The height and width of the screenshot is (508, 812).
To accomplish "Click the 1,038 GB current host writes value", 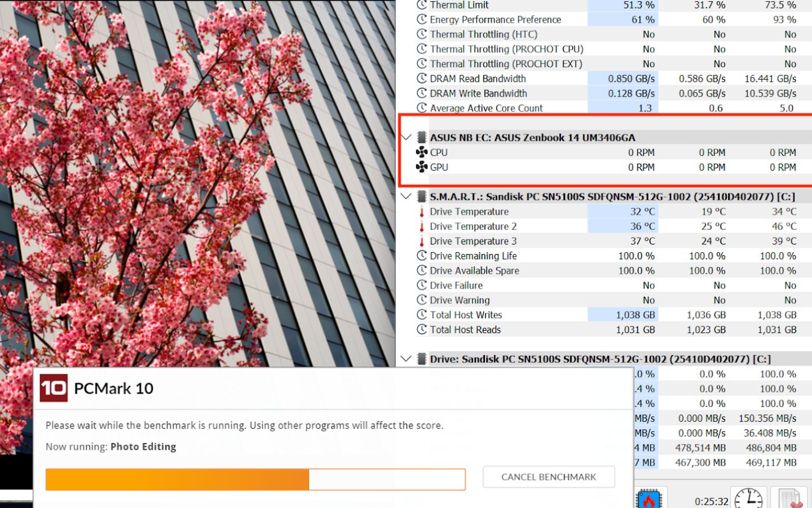I will coord(636,315).
